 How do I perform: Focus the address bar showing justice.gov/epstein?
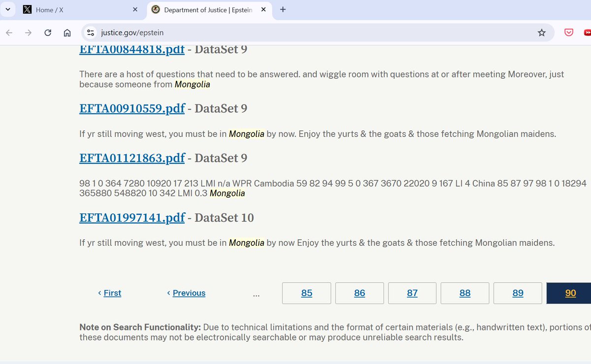coord(318,33)
